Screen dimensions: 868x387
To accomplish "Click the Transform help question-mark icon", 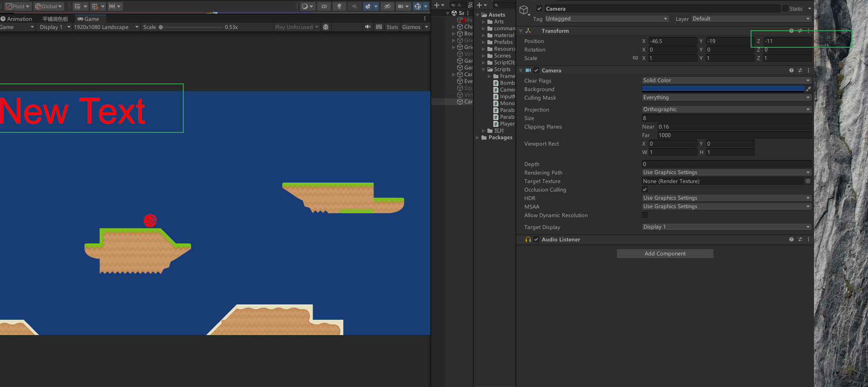I will pos(791,31).
